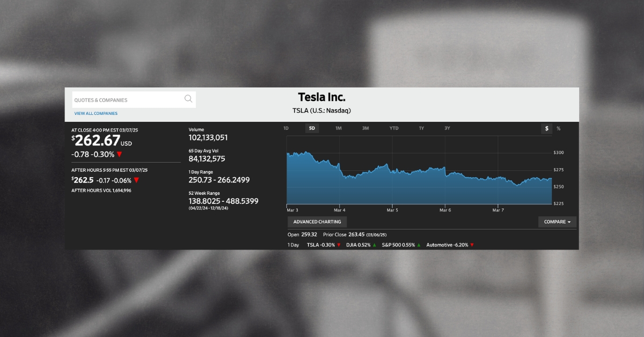This screenshot has height=337, width=644.
Task: Switch the chart to the 1D range
Action: tap(286, 128)
